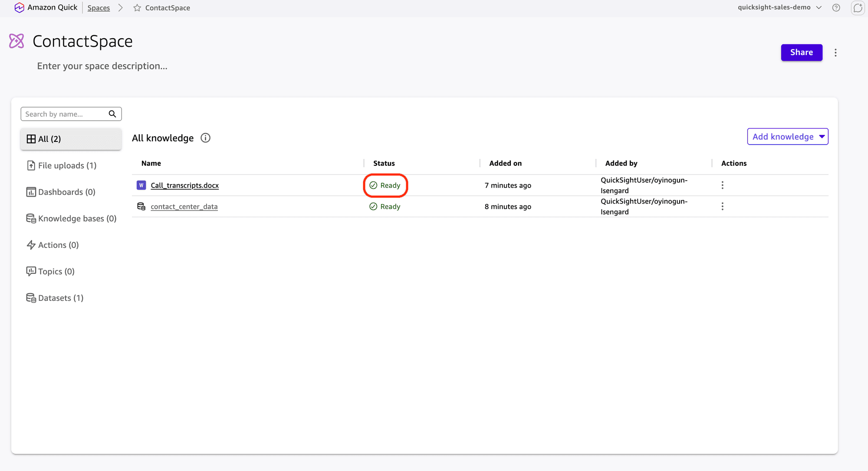Click the Status column header
The width and height of the screenshot is (868, 471).
point(384,163)
